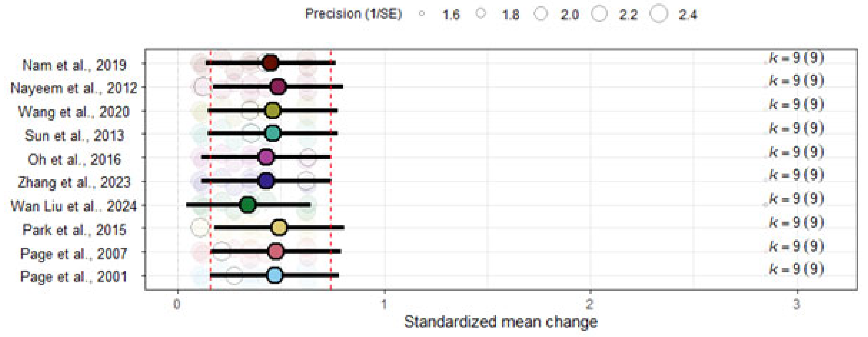Click the 2.4 precision legend circle
868x337 pixels.
point(659,14)
